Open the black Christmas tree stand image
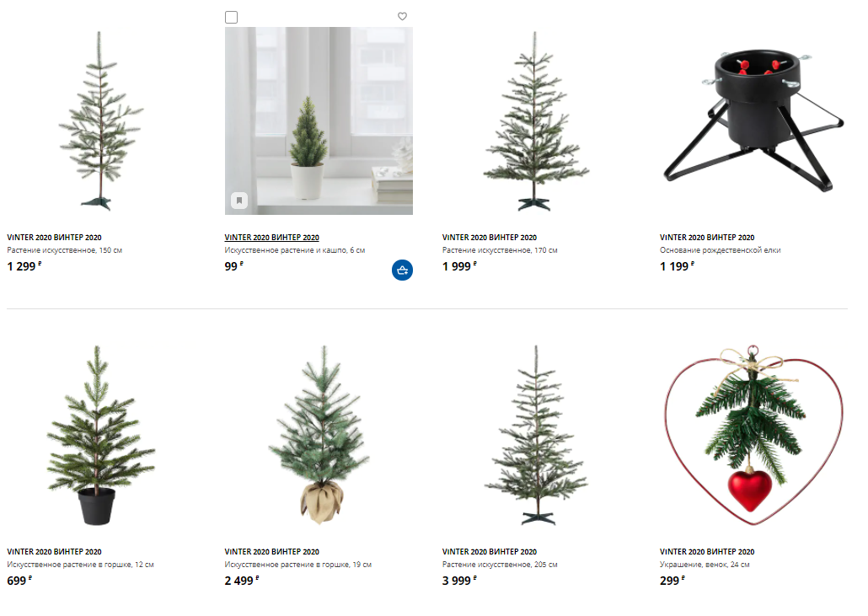 [x=753, y=121]
